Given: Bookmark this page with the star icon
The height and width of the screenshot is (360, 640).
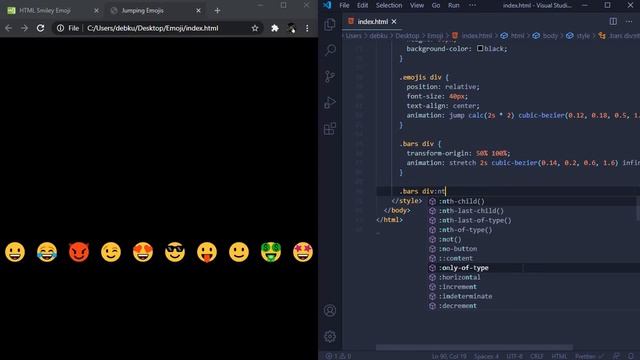Looking at the screenshot, I should 255,28.
